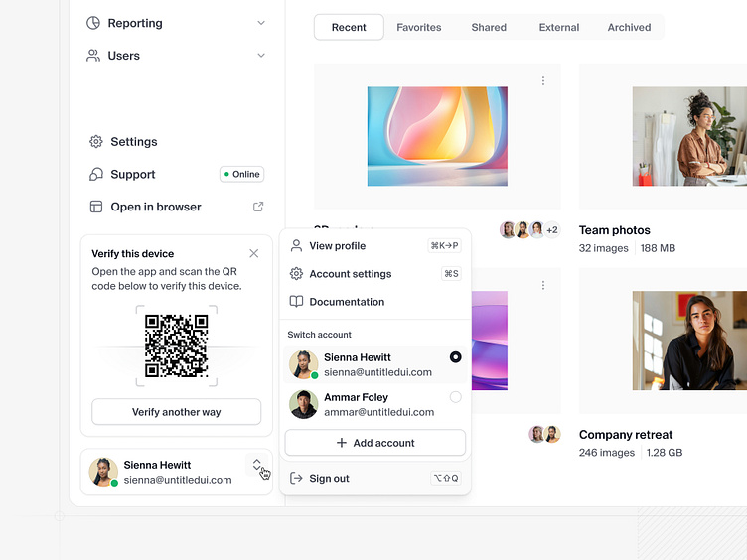Click the ⌘K→P shortcut badge
The image size is (747, 560).
[444, 245]
